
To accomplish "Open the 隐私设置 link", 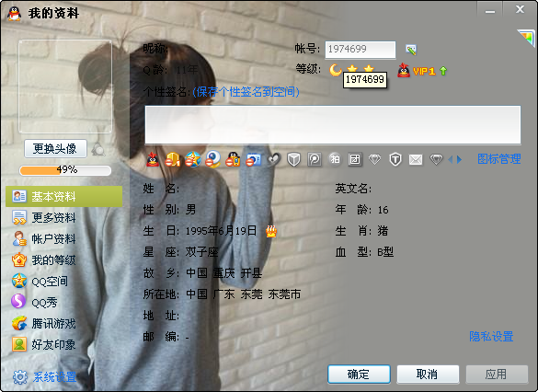I will coord(491,337).
